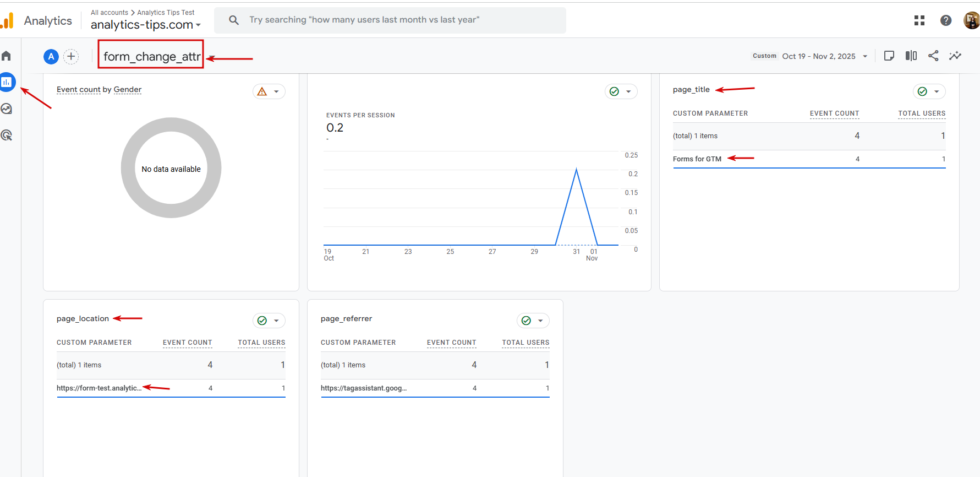
Task: Open the customize report icon
Action: pyautogui.click(x=889, y=56)
